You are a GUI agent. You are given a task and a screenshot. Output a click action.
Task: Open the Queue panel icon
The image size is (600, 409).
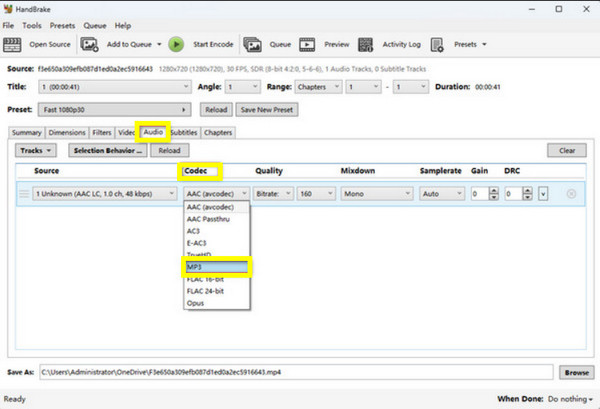[252, 44]
